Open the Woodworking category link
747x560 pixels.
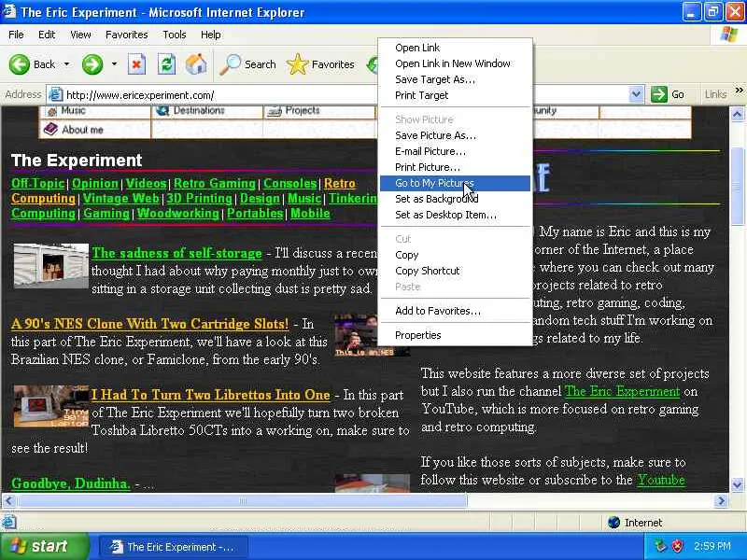178,214
